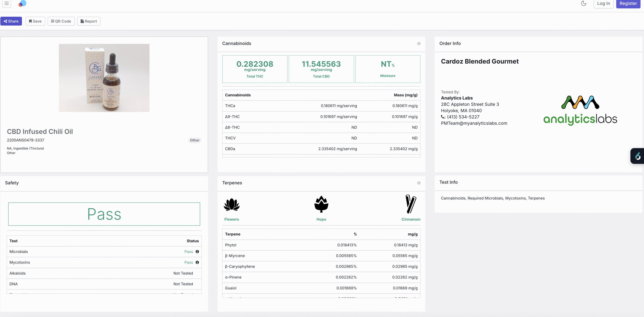Viewport: 644px width, 317px height.
Task: Click the Terpene mg/g column header
Action: pos(413,234)
